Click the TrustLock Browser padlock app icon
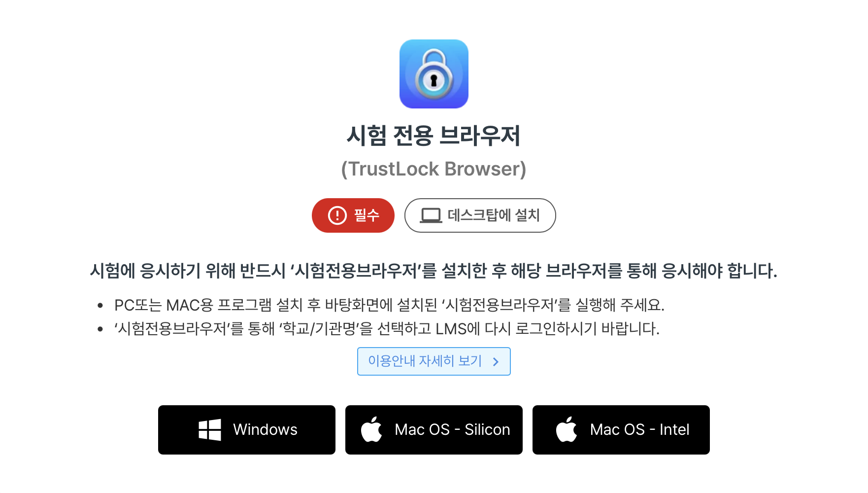 [x=434, y=74]
